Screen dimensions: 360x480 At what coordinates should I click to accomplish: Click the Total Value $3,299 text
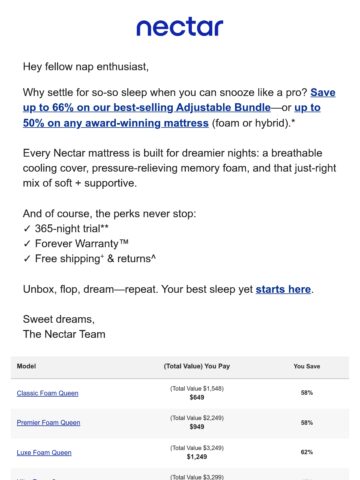click(197, 477)
